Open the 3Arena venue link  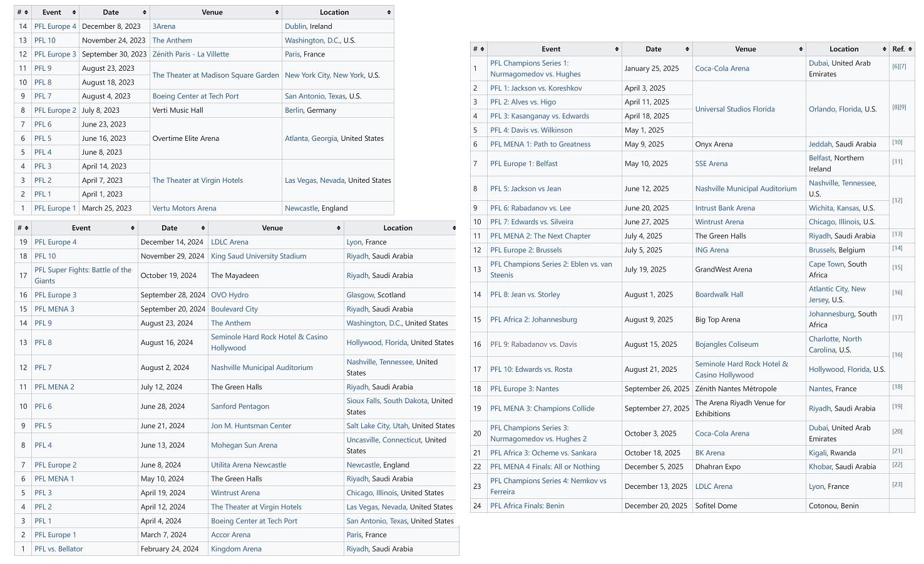(164, 26)
